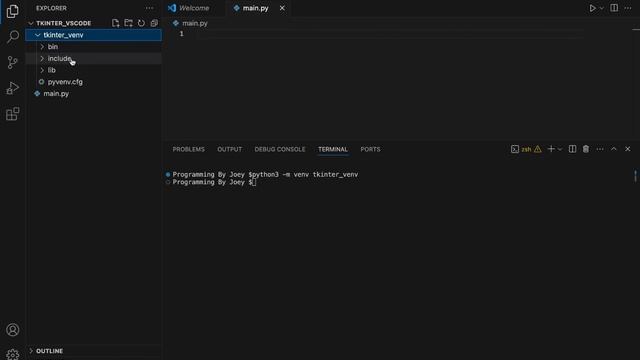
Task: Split the editor to the right
Action: 614,8
